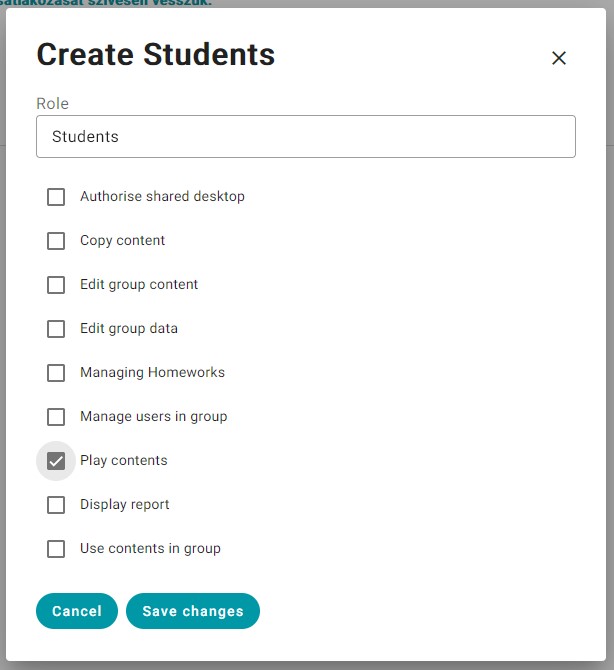Enable the Manage users in group checkbox

pos(57,417)
